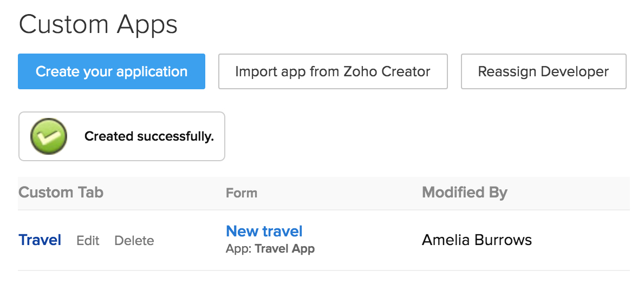Open the New travel form link

(x=264, y=232)
